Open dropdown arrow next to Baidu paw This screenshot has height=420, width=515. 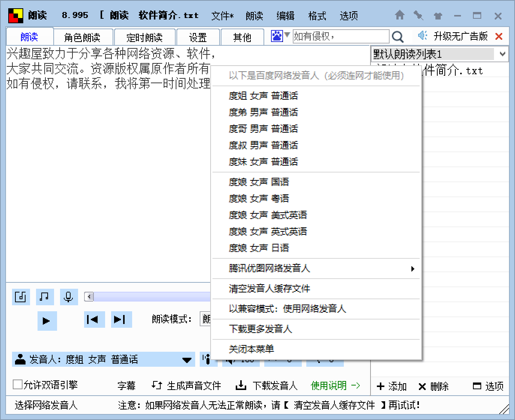pyautogui.click(x=287, y=35)
